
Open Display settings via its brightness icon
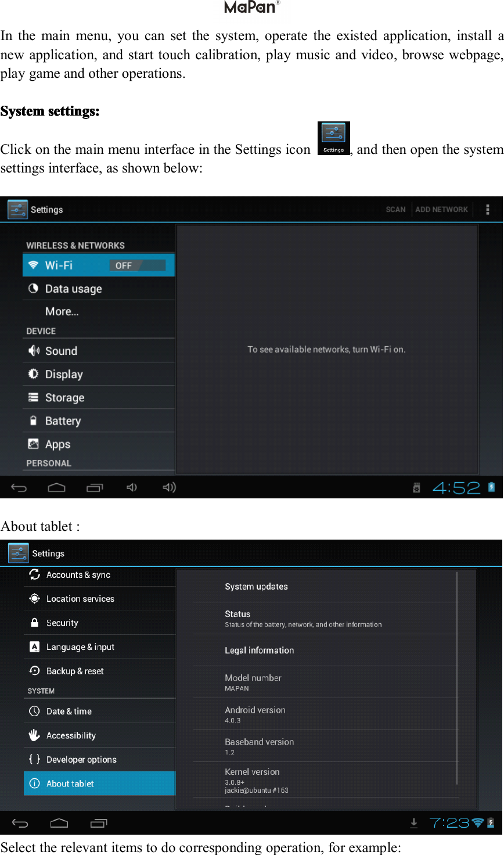click(33, 374)
